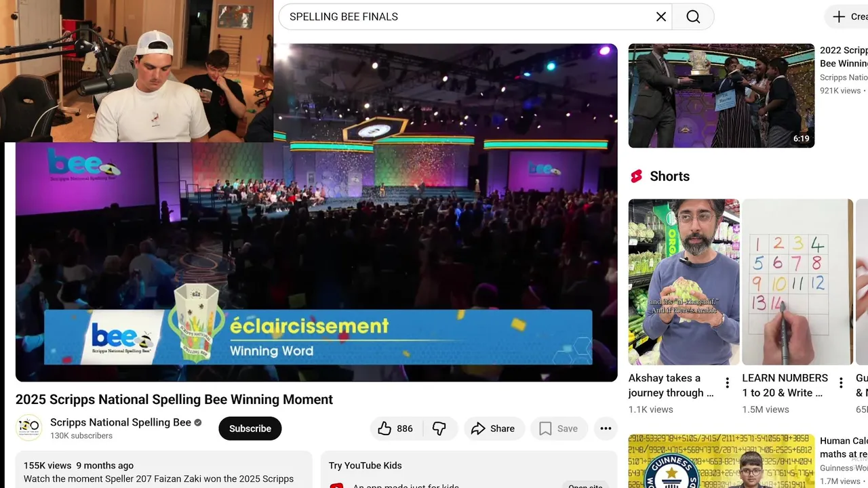Viewport: 868px width, 488px height.
Task: Open the Guinness World Records video thumbnail
Action: coord(721,461)
